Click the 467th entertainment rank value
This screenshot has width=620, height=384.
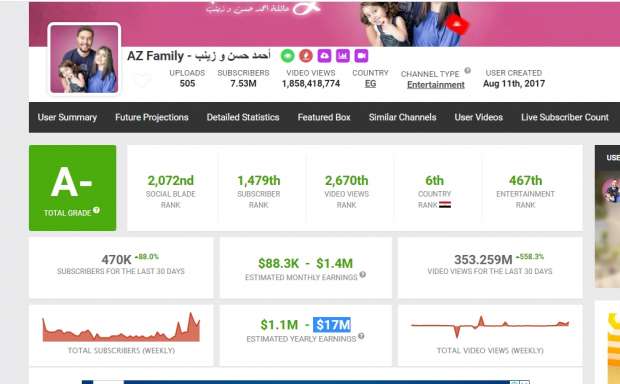[x=525, y=181]
